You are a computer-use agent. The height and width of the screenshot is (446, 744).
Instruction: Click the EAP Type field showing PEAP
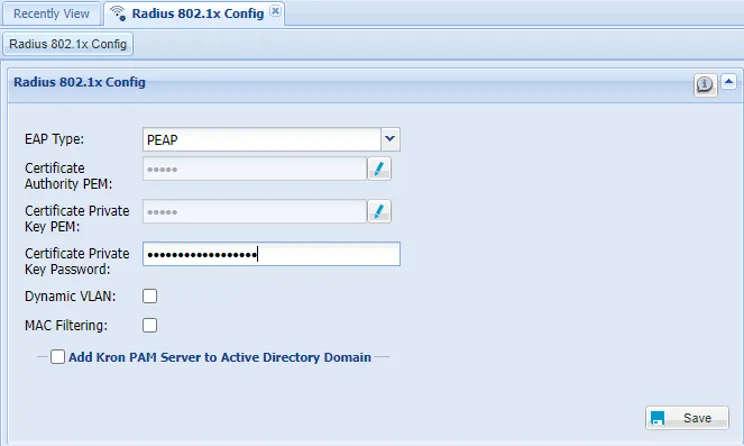(x=262, y=139)
